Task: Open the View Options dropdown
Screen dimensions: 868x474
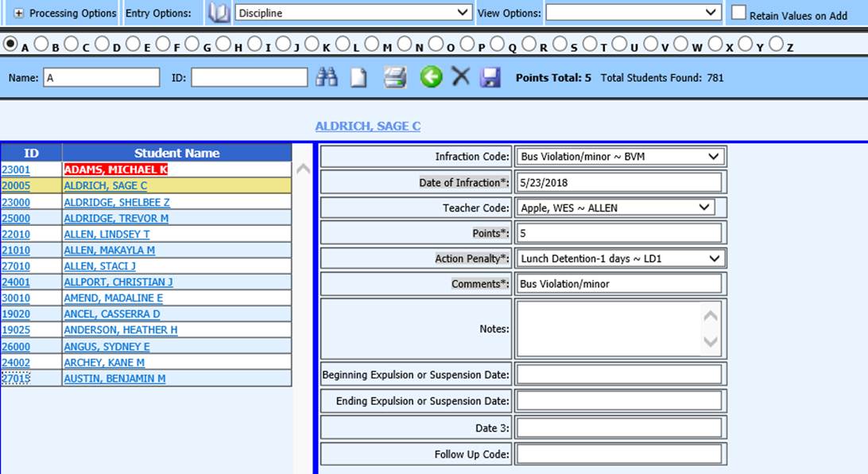Action: tap(633, 13)
